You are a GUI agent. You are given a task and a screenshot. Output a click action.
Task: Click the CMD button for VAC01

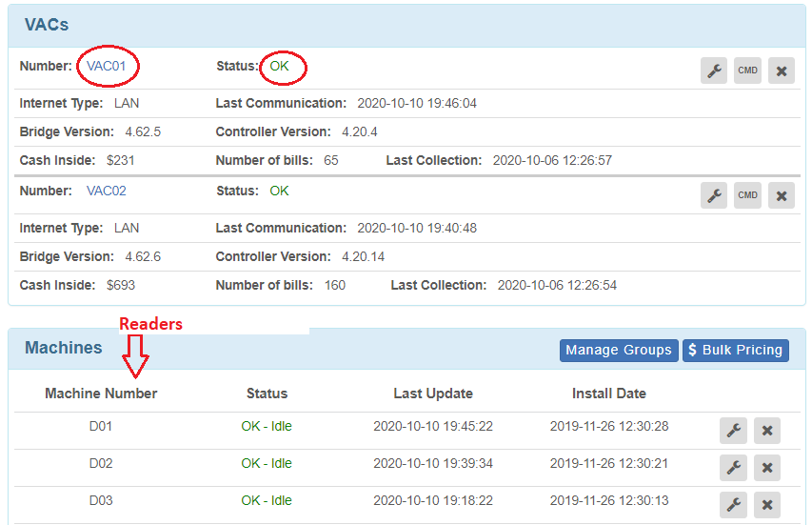[x=747, y=71]
